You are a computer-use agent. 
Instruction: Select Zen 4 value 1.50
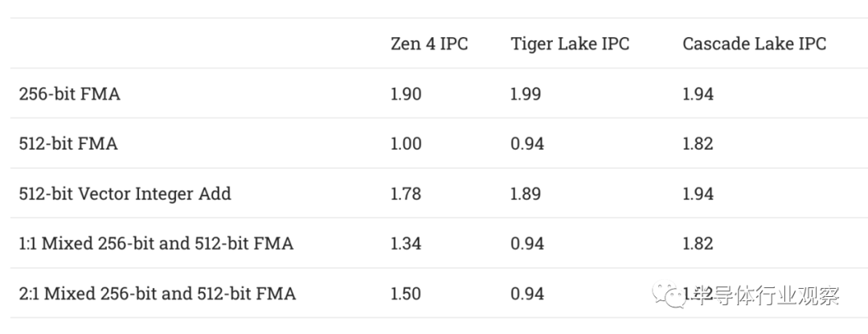coord(406,294)
